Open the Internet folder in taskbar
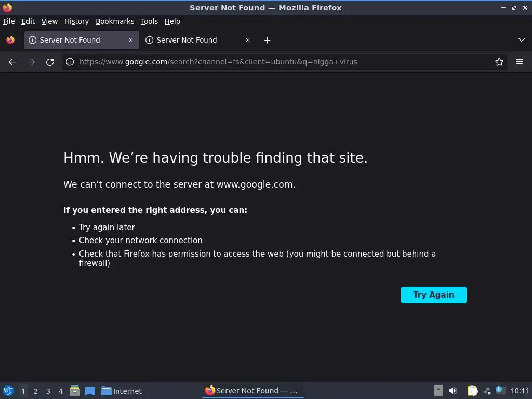This screenshot has width=532, height=399. click(122, 391)
